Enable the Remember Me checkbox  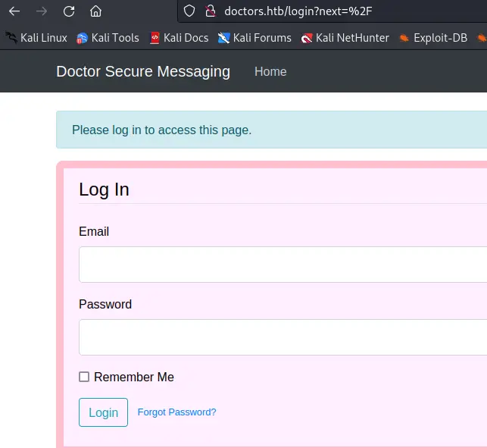(x=84, y=377)
